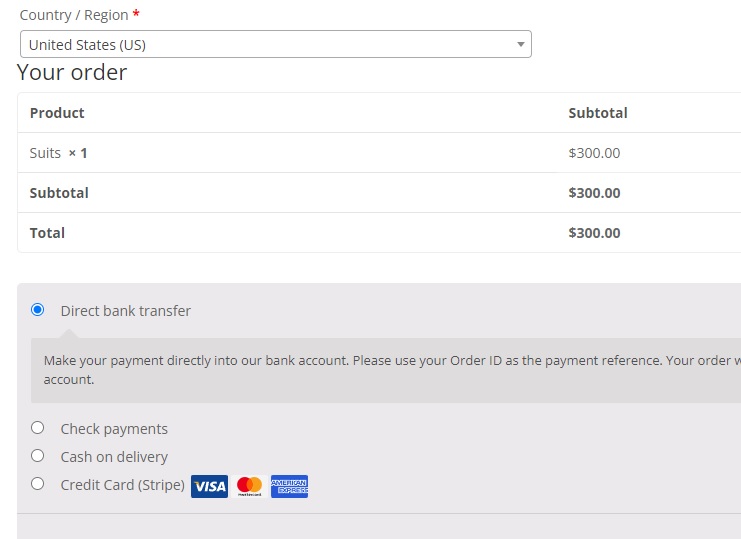Click the bank transfer payment description box
The width and height of the screenshot is (741, 539).
point(386,370)
